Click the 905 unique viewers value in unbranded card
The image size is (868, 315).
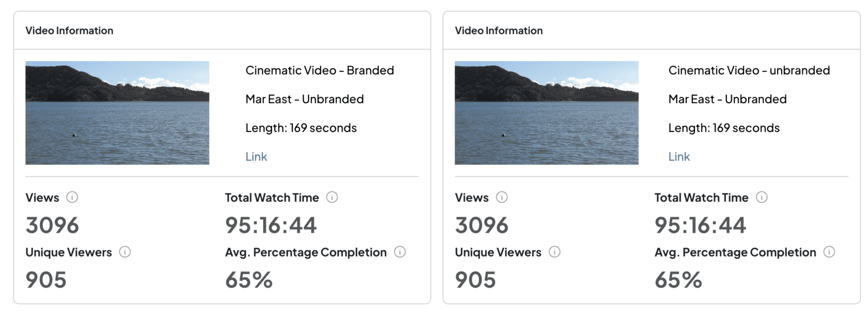[475, 280]
